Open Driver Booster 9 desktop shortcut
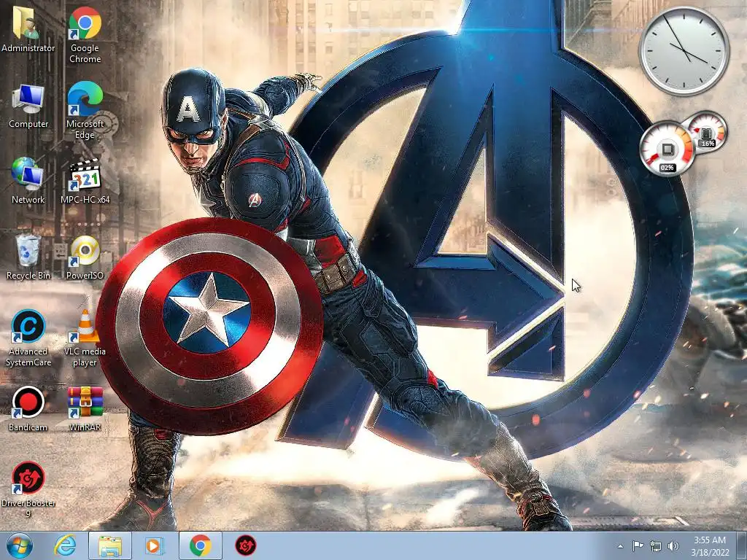747x560 pixels. point(28,489)
